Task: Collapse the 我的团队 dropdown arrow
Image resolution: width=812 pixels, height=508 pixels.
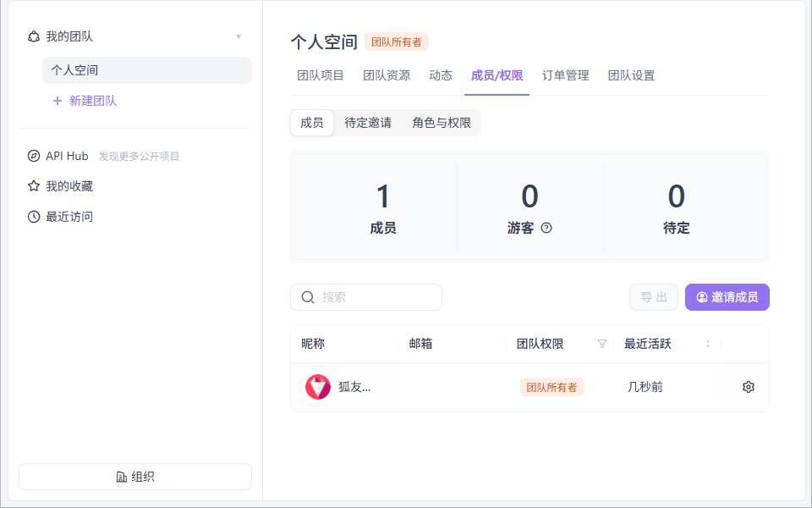Action: click(239, 36)
